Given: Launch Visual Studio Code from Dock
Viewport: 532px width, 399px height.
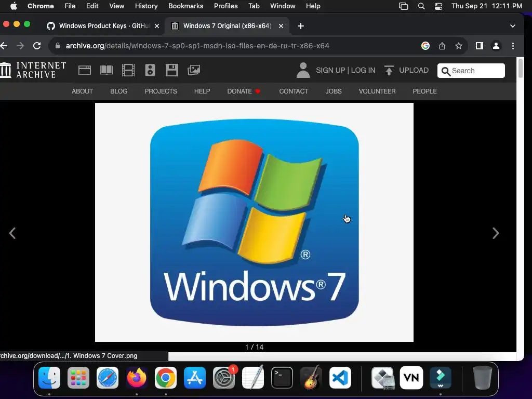Looking at the screenshot, I should click(x=340, y=378).
